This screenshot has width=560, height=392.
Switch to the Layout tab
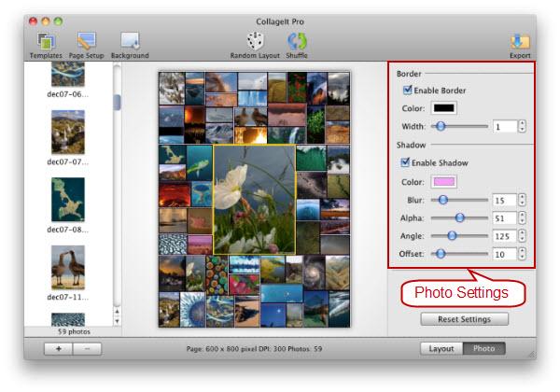click(441, 348)
